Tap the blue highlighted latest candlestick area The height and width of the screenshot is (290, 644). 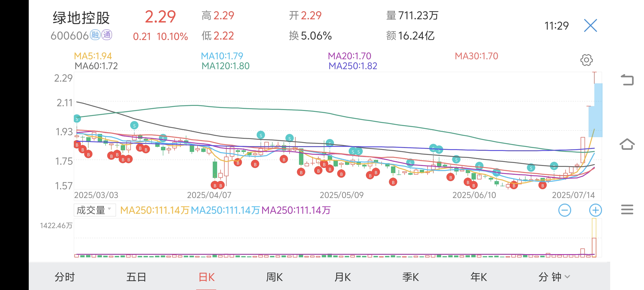596,110
